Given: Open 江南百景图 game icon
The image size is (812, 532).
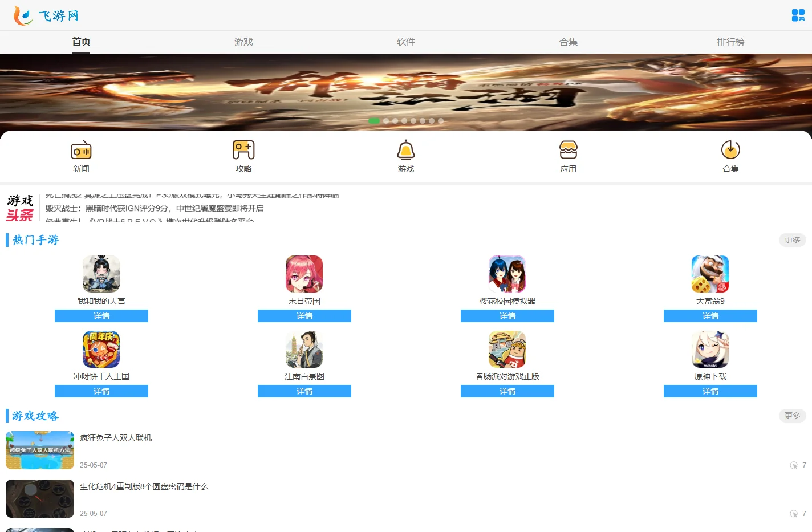Looking at the screenshot, I should click(304, 349).
